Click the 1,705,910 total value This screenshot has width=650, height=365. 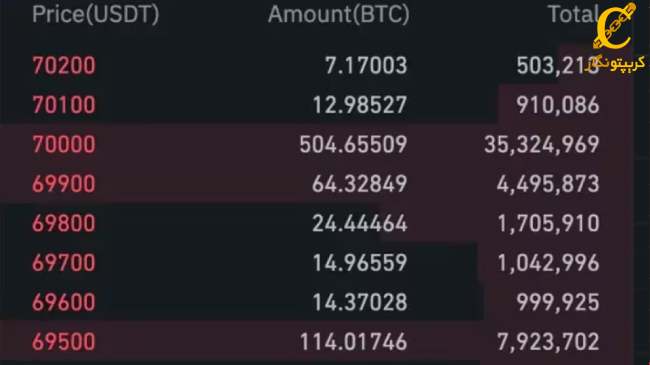[x=548, y=223]
